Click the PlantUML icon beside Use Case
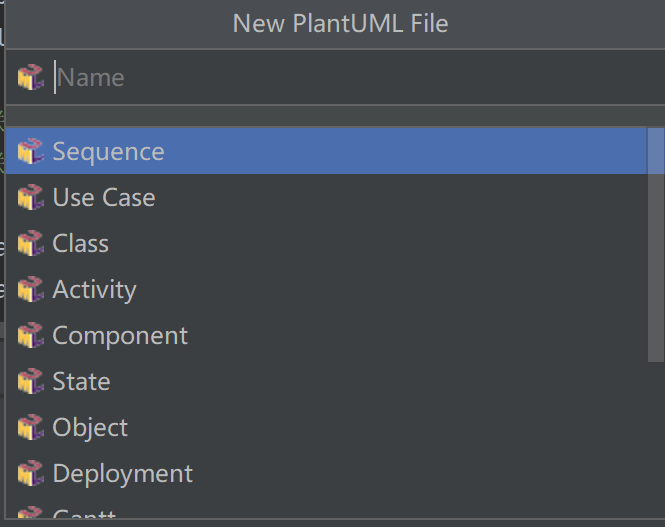The height and width of the screenshot is (527, 665). coord(31,197)
